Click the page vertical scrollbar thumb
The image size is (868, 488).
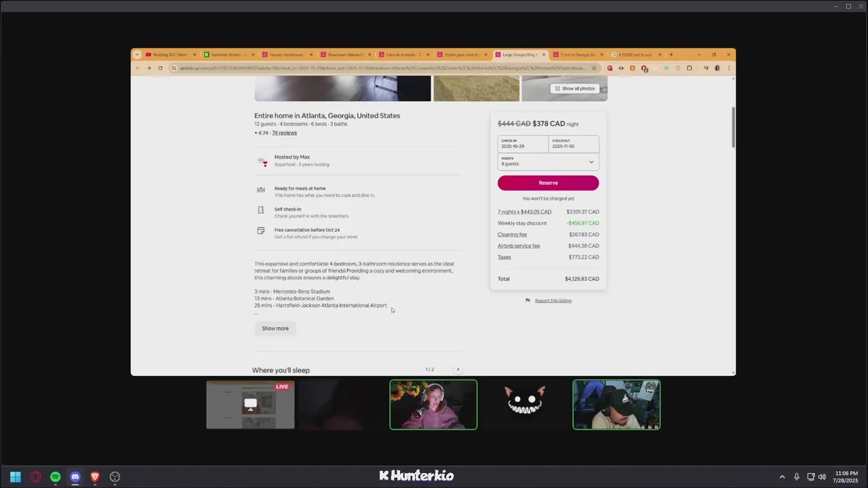[733, 127]
